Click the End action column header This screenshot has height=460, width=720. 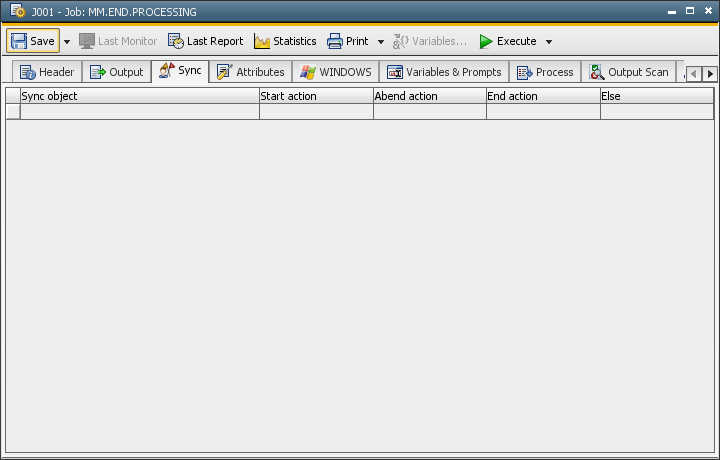[x=543, y=96]
